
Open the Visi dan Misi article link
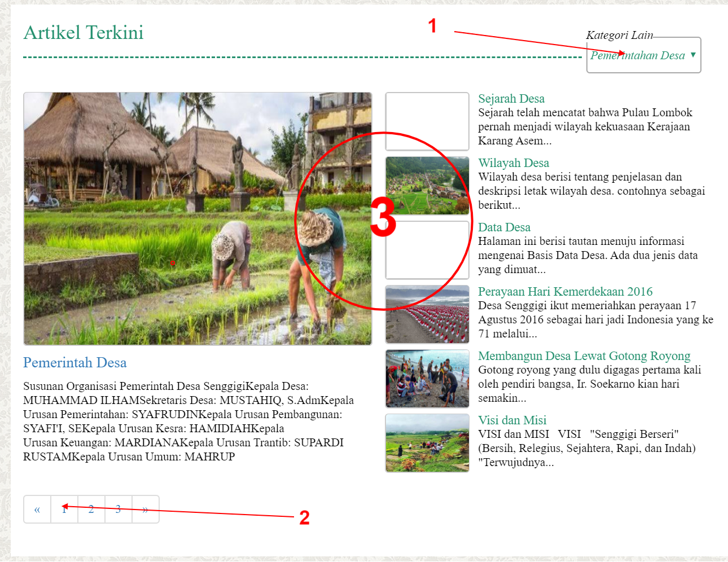512,420
